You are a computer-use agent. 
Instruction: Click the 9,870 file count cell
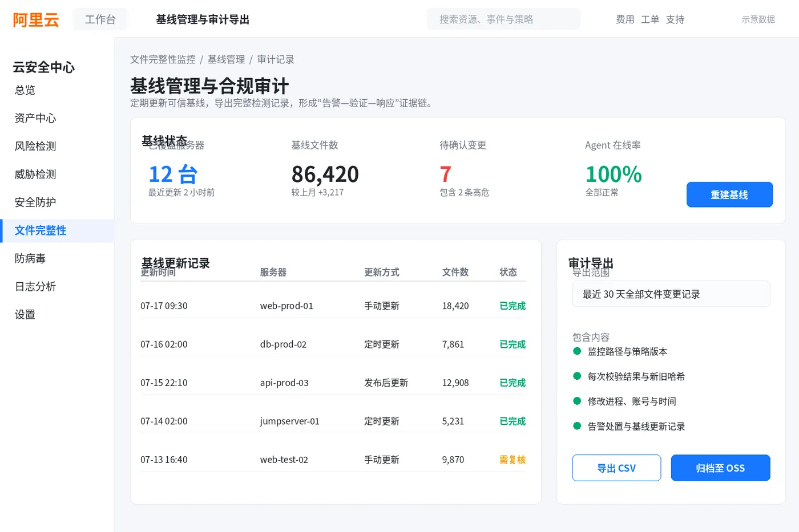pos(453,460)
